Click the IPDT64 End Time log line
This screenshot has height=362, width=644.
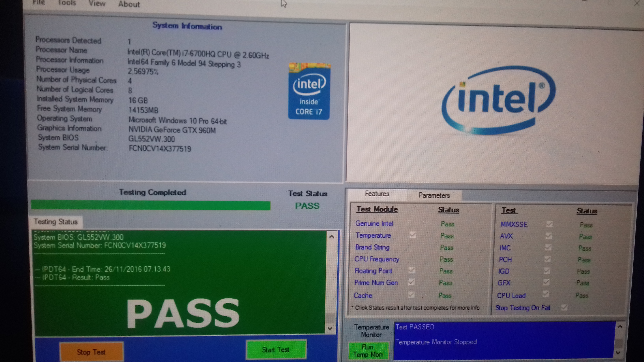point(103,269)
